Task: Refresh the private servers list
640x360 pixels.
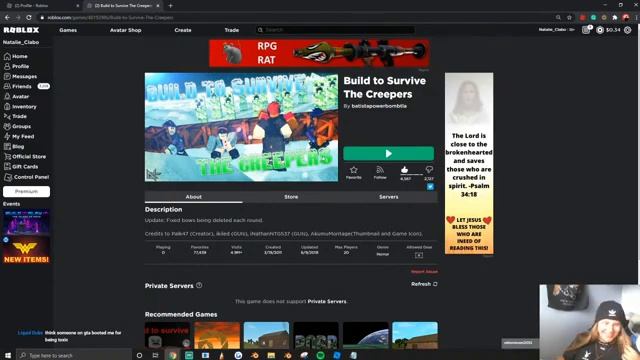Action: tap(424, 284)
